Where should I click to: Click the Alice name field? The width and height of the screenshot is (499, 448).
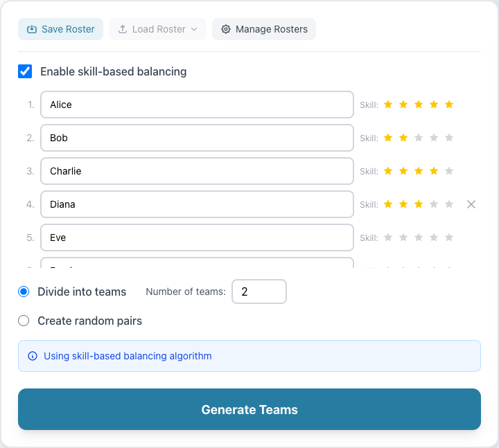(x=197, y=105)
